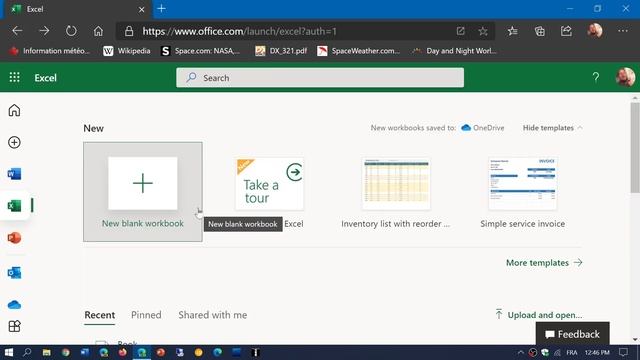Click Upload and open button
Viewport: 640px width, 360px height.
(x=539, y=315)
